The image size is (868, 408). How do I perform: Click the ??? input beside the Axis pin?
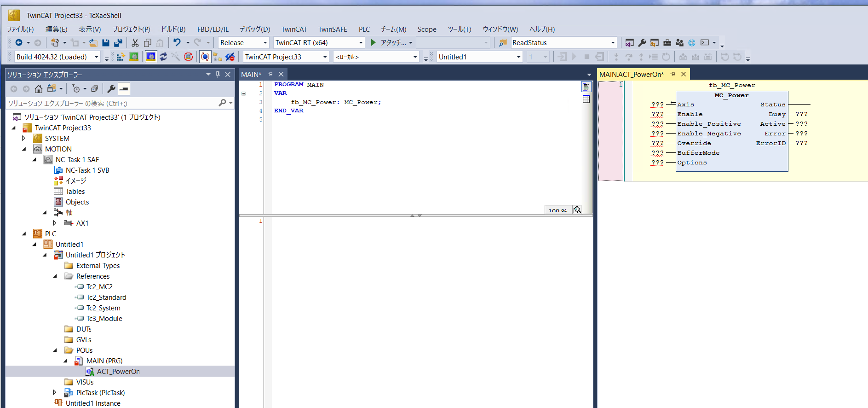pyautogui.click(x=657, y=105)
